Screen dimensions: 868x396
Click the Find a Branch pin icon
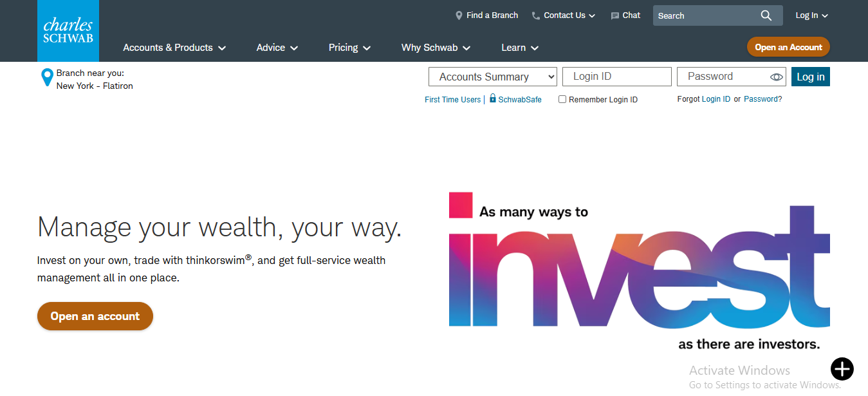pyautogui.click(x=459, y=15)
